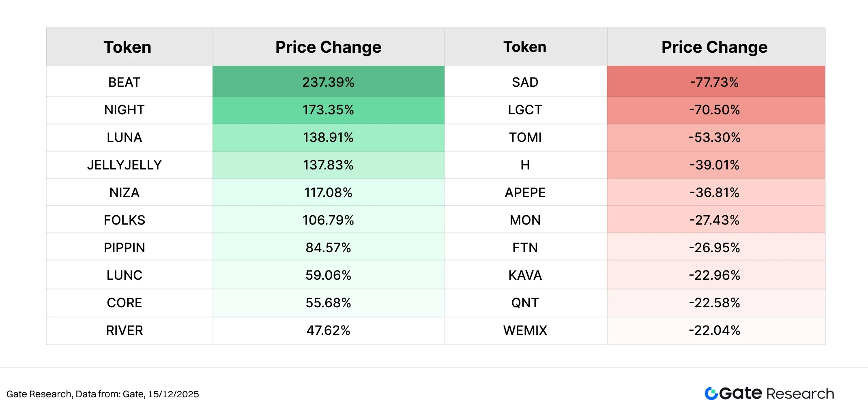Screen dimensions: 868x420
Task: Click the green Price Change column header
Action: pos(328,47)
